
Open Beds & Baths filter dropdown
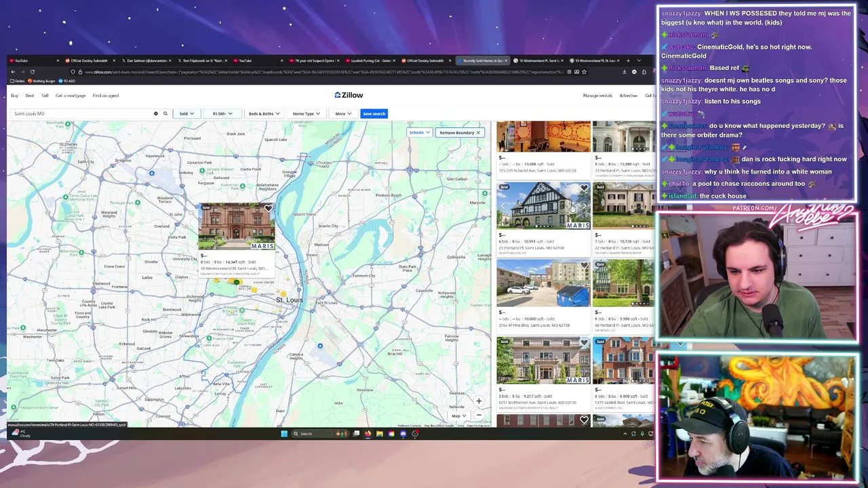tap(264, 114)
